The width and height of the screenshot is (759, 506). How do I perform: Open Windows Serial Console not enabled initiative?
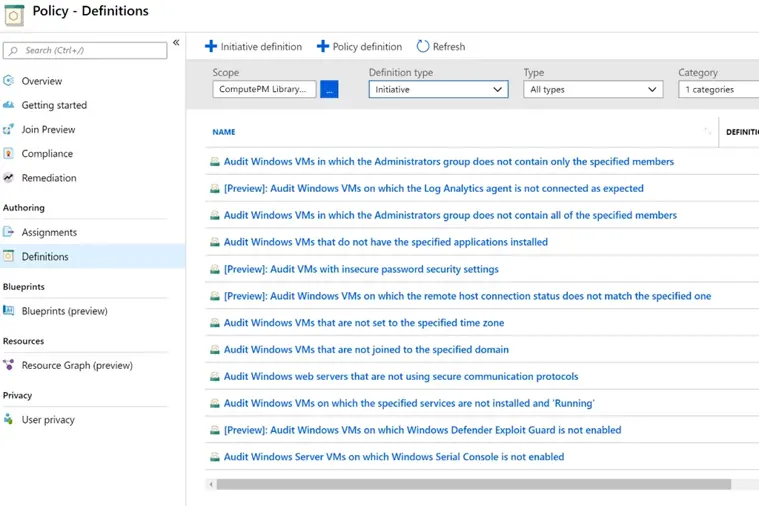[x=394, y=457]
